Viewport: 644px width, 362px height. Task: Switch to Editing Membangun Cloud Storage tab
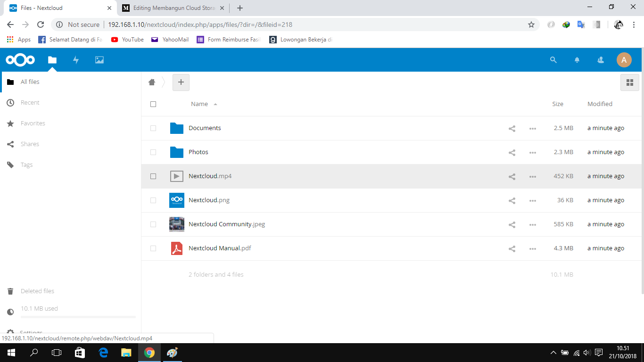[173, 8]
